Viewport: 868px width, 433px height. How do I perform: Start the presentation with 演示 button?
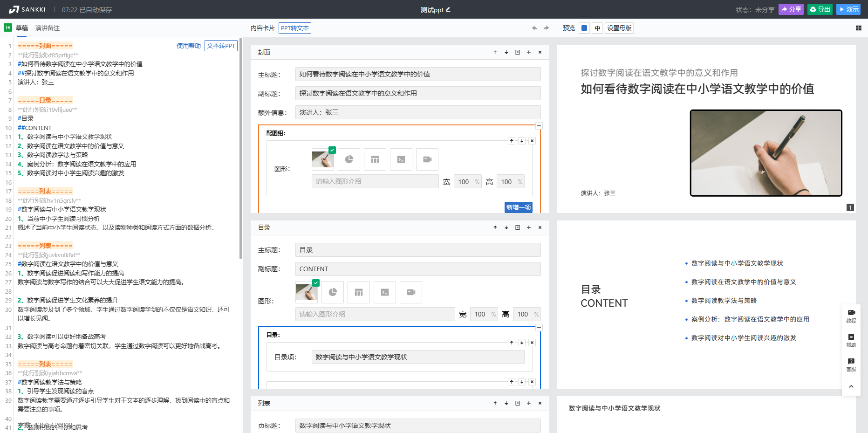pyautogui.click(x=848, y=9)
